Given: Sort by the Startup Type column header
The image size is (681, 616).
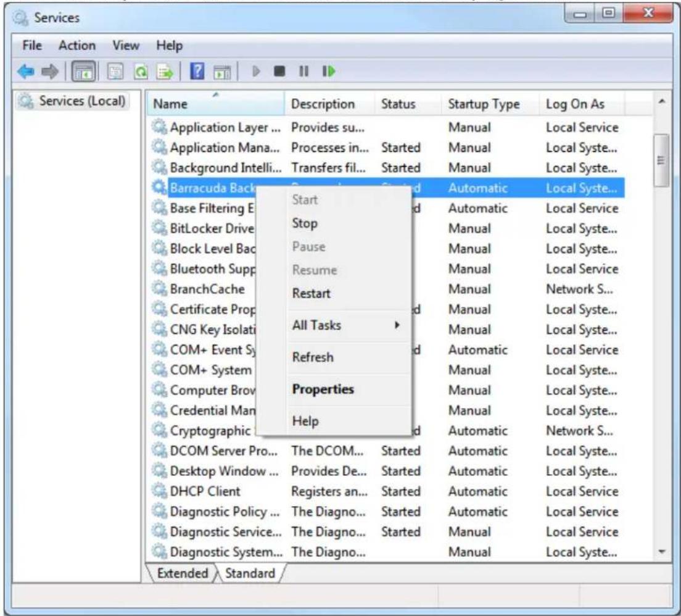Looking at the screenshot, I should coord(491,104).
